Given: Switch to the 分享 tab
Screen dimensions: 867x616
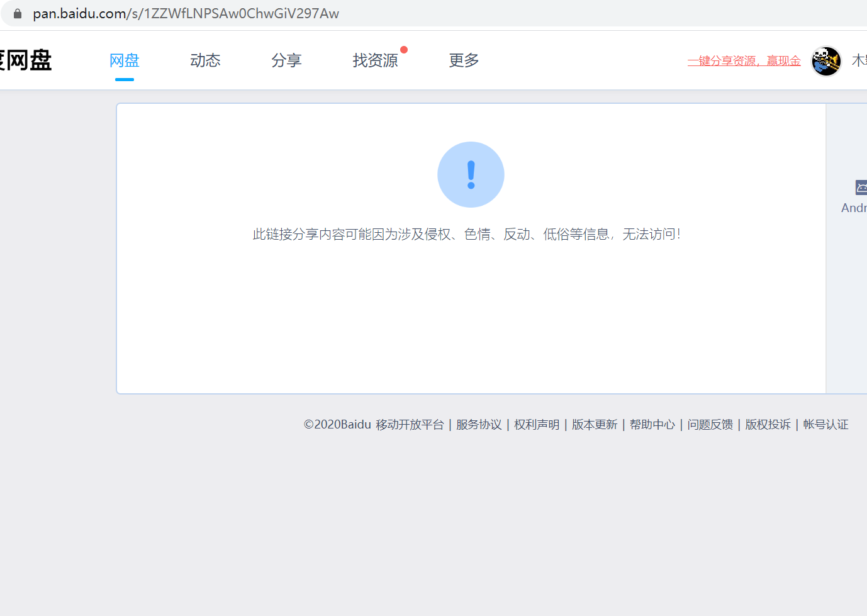Looking at the screenshot, I should pyautogui.click(x=286, y=60).
